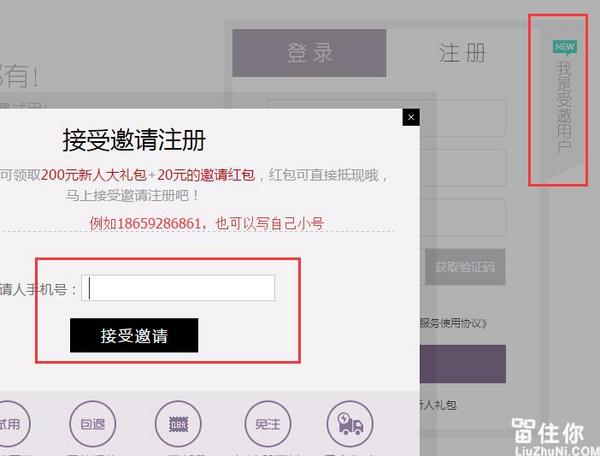Switch to the 注册 tab
Image resolution: width=600 pixels, height=456 pixels.
tap(462, 53)
